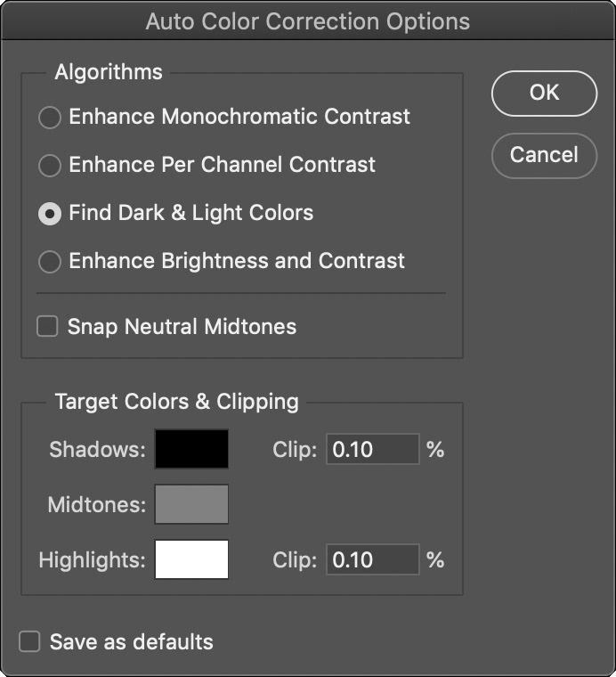The height and width of the screenshot is (677, 616).
Task: Click the Clip label beside Shadows
Action: coord(295,450)
